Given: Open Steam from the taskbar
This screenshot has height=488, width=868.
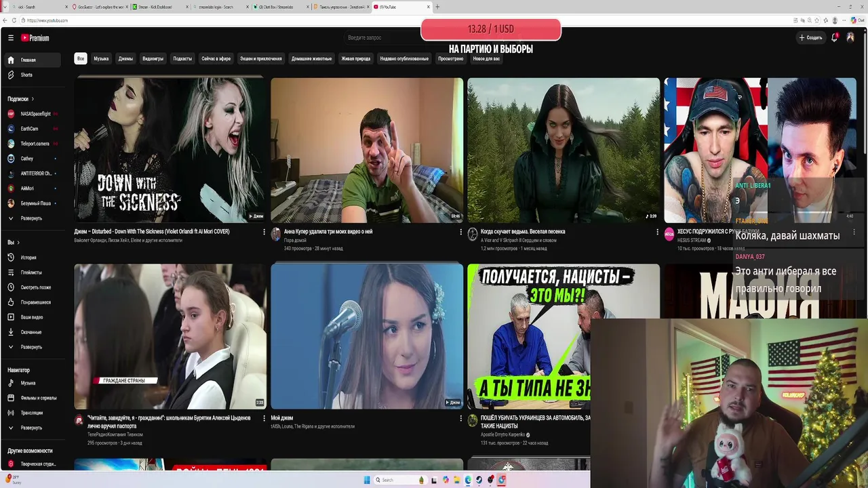Looking at the screenshot, I should (479, 480).
